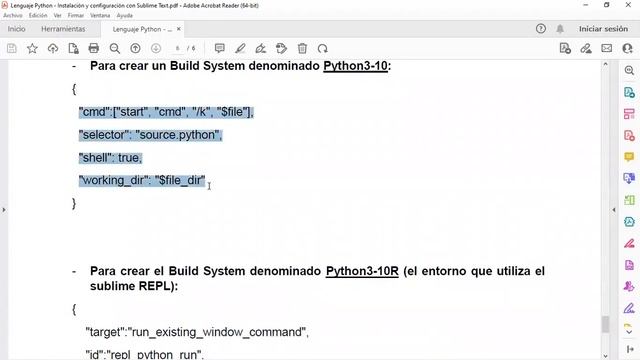Open the red Fill and Sign sidebar tool

pos(629,243)
